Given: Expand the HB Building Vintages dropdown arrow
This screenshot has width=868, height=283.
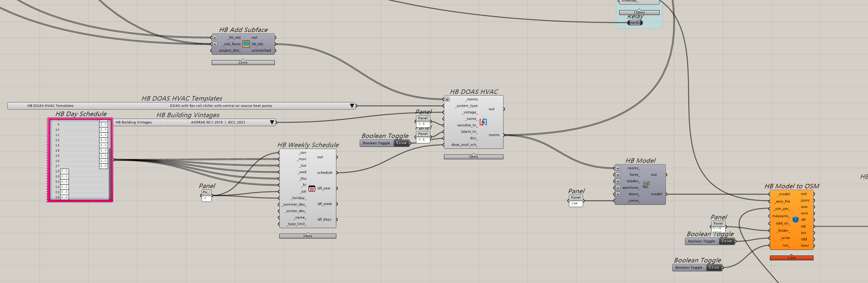Looking at the screenshot, I should pyautogui.click(x=272, y=122).
